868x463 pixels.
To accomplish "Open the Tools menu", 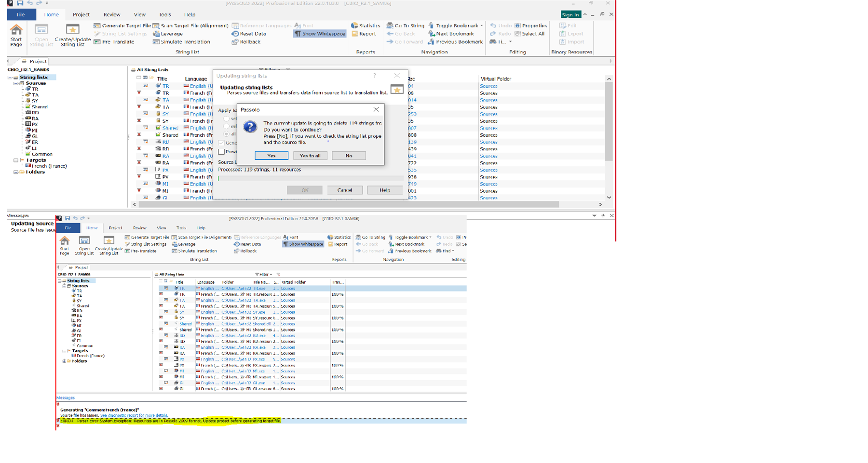I will click(x=166, y=14).
